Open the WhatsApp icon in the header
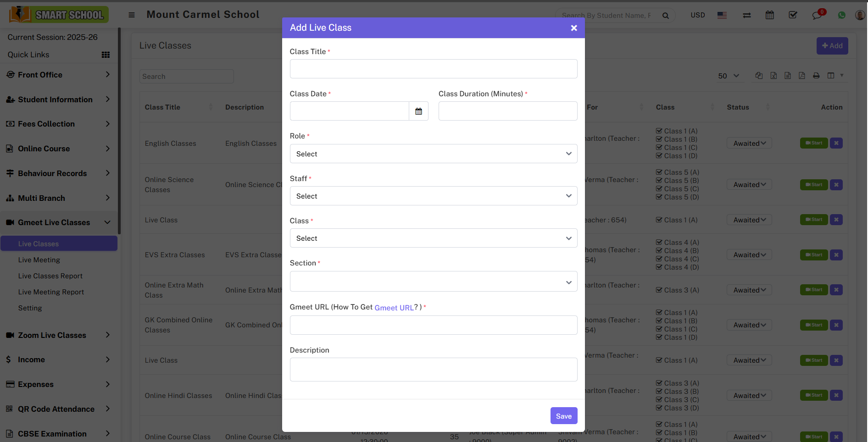This screenshot has width=868, height=442. pyautogui.click(x=842, y=15)
